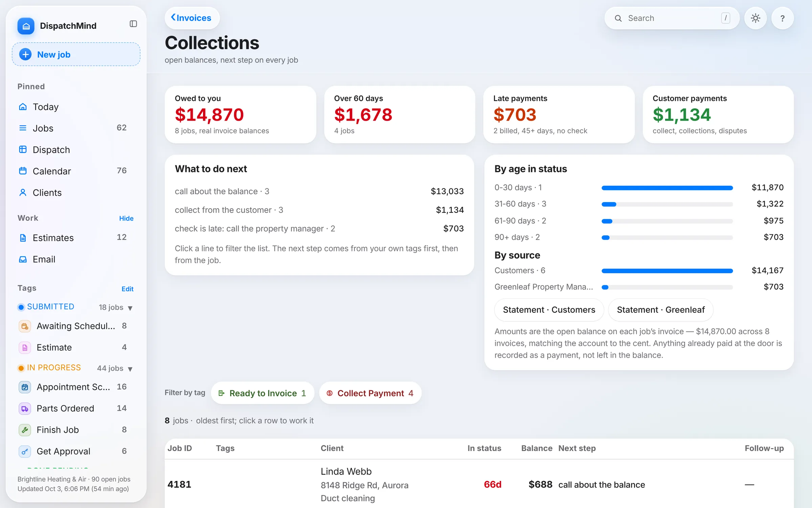
Task: Click the Clients person icon
Action: coord(23,192)
